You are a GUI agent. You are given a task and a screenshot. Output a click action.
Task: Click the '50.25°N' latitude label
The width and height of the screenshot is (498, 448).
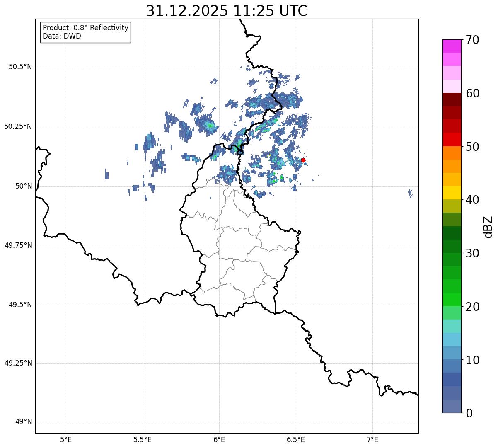click(x=18, y=126)
